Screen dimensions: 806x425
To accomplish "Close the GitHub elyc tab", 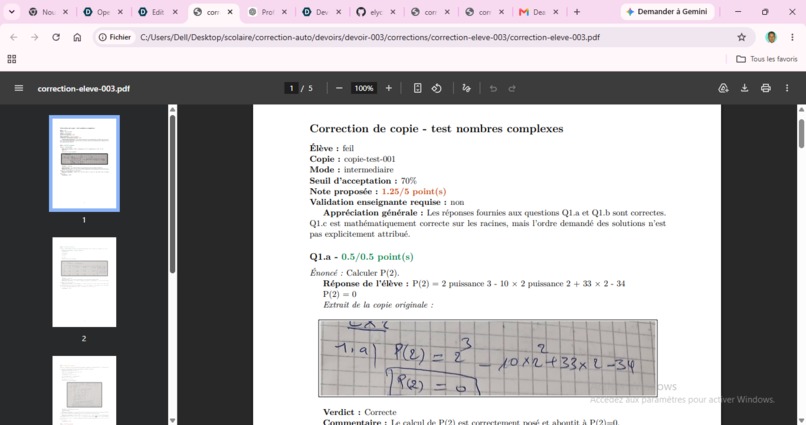I will (x=393, y=12).
